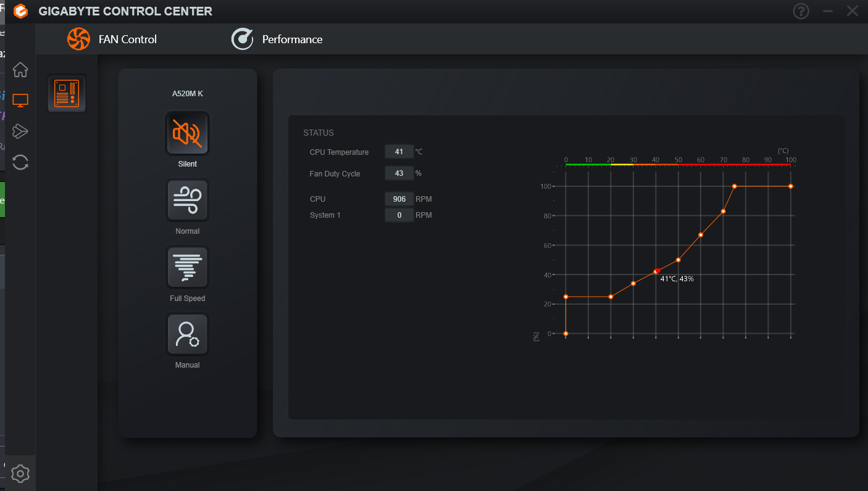Screen dimensions: 868x491
Task: Select the fan curve point at 30°C
Action: point(633,284)
